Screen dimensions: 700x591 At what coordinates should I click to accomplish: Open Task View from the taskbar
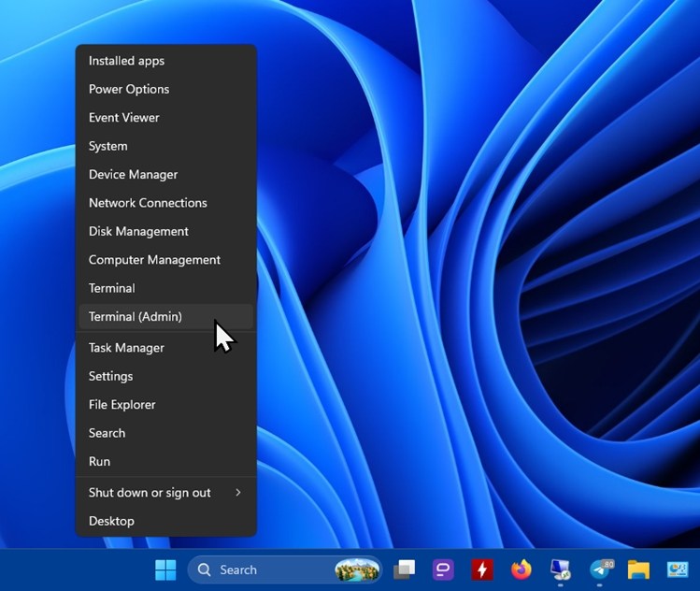[404, 569]
